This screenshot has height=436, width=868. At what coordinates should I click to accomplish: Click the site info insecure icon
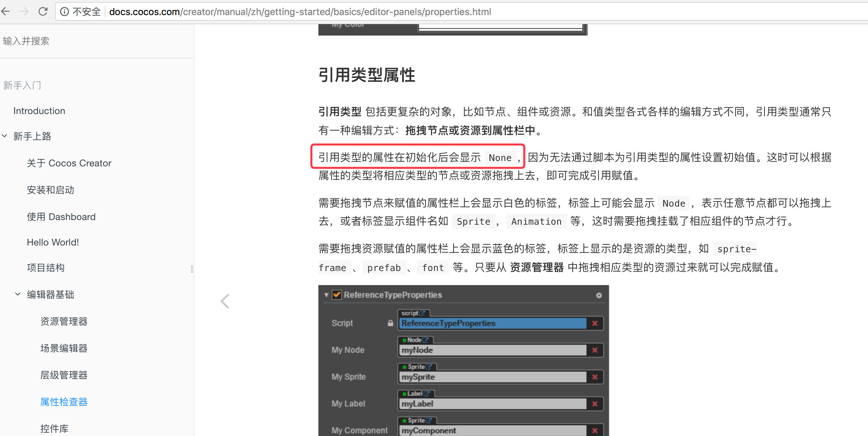pos(64,12)
